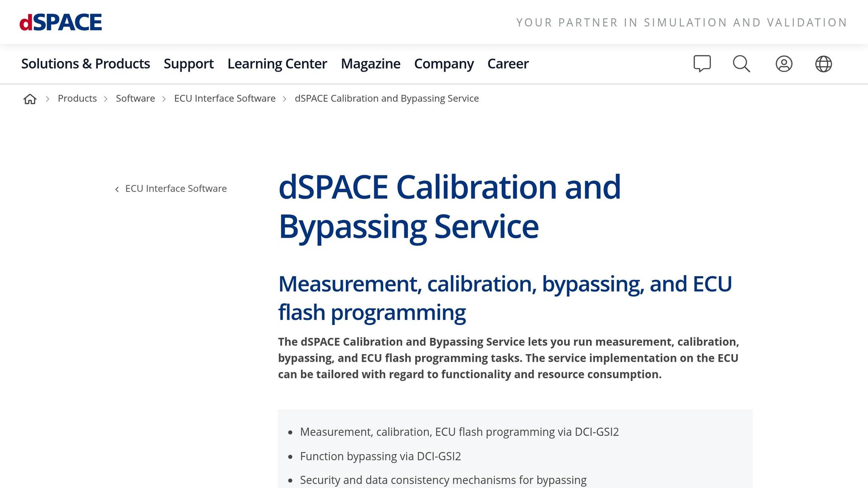
Task: Click dSPACE Calibration and Bypassing Service breadcrumb
Action: [387, 98]
